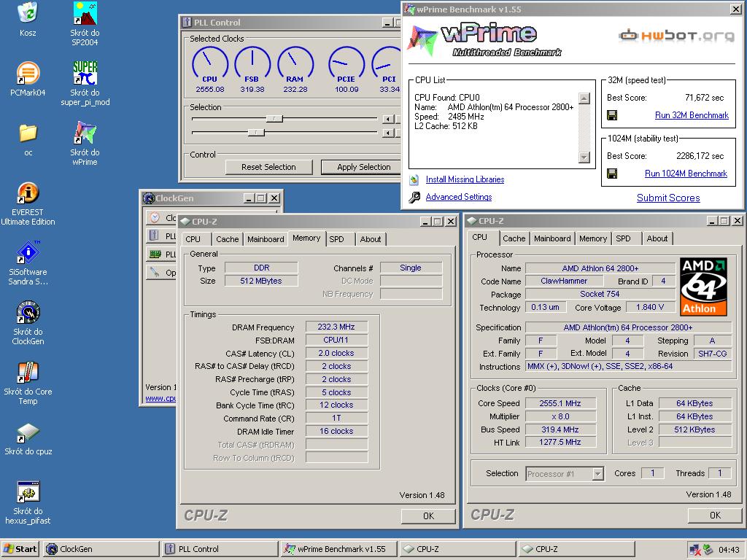Screen dimensions: 747x560
Task: Click the floppy save icon for 32M score
Action: (612, 115)
